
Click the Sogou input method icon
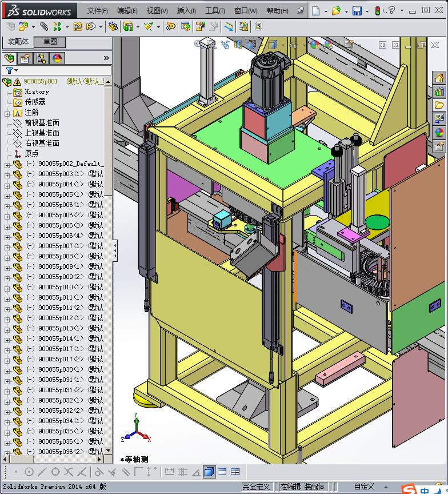[409, 489]
